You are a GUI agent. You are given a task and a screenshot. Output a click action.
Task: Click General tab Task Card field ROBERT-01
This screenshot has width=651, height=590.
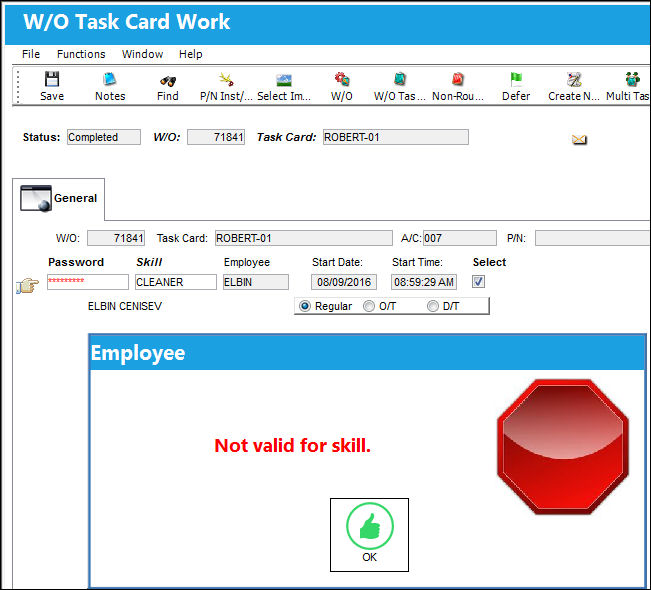(x=303, y=238)
